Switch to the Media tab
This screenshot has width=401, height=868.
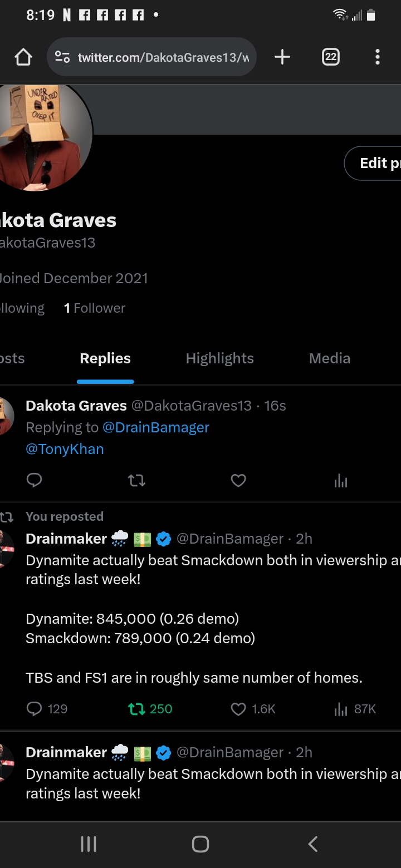point(330,359)
